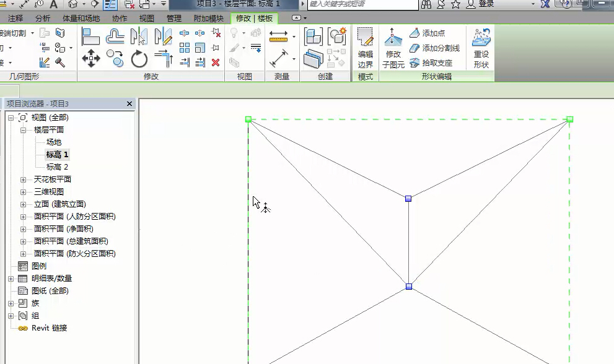The width and height of the screenshot is (614, 364).
Task: Click the red Delete icon
Action: 216,63
